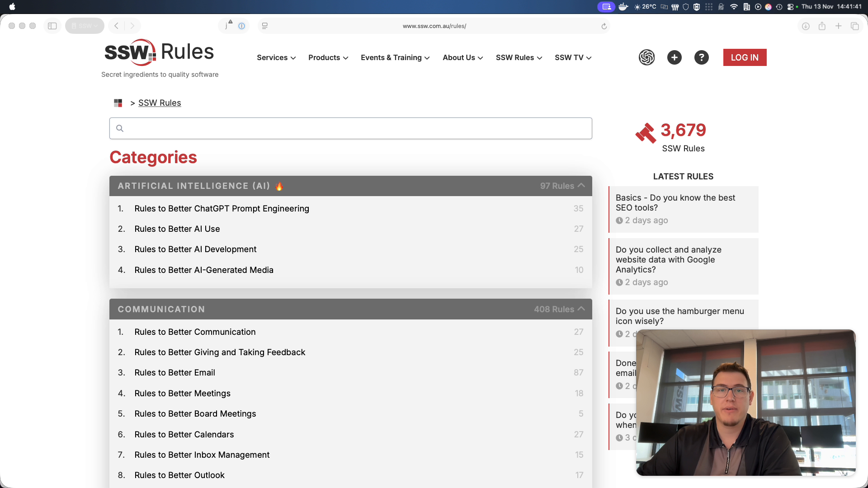Open the Events & Training dropdown

coord(395,58)
